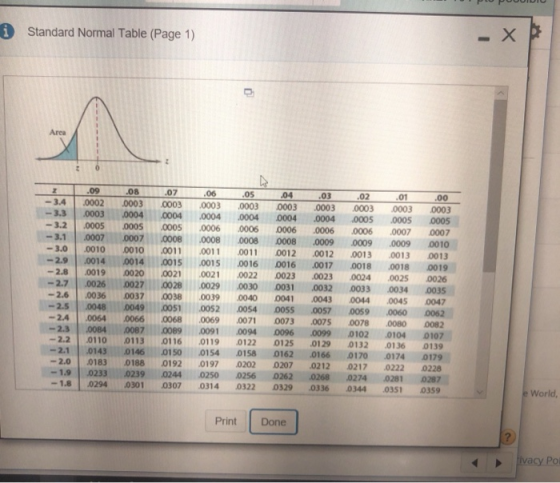Click the -2.2 row label

point(59,339)
